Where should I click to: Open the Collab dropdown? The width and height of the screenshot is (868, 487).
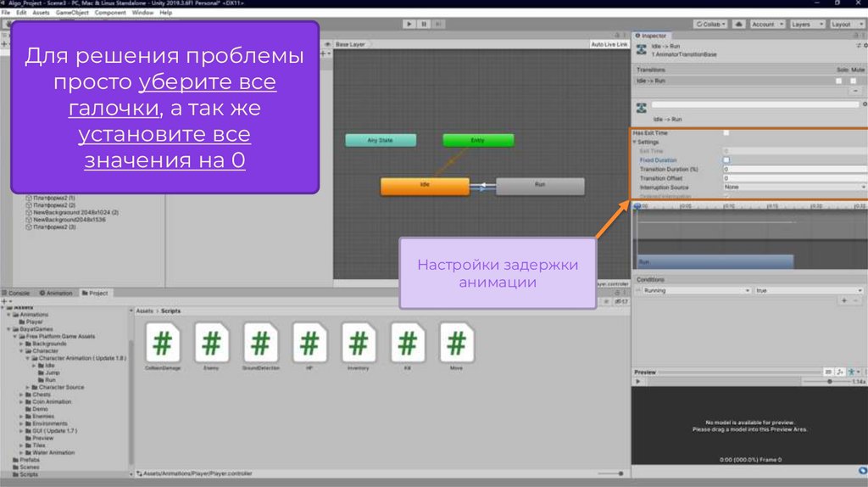coord(710,25)
